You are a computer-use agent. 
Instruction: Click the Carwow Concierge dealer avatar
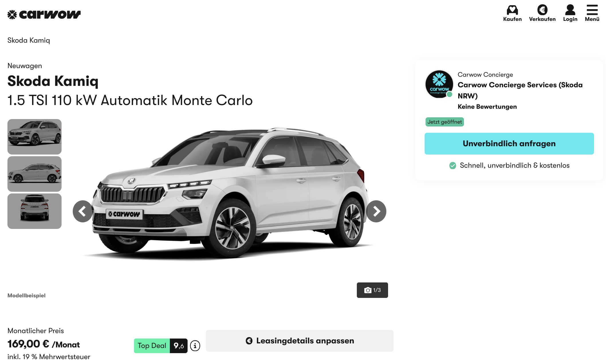pyautogui.click(x=439, y=84)
